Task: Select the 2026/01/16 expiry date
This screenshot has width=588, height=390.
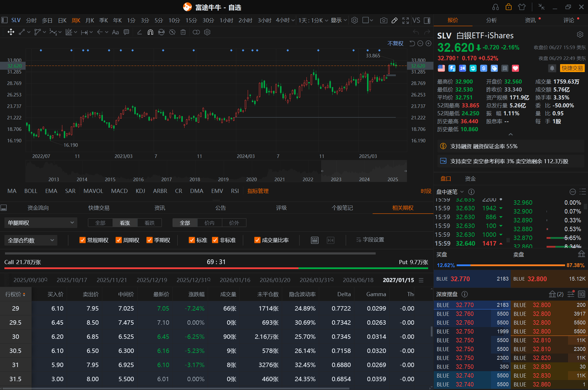Action: 236,280
